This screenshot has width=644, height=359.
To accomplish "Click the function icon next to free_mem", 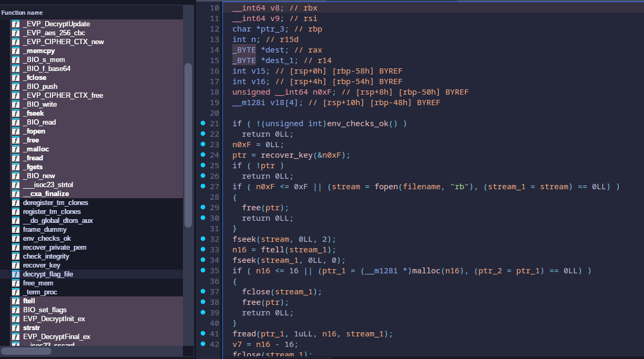I will [16, 283].
